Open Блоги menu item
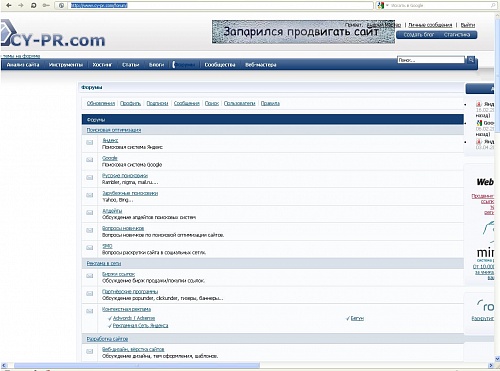500x371 pixels. pos(156,65)
